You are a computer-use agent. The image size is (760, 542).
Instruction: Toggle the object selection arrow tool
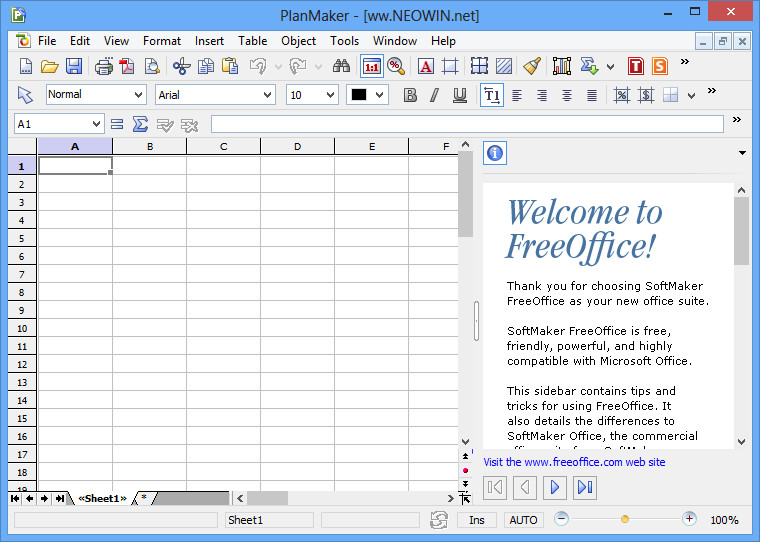25,95
